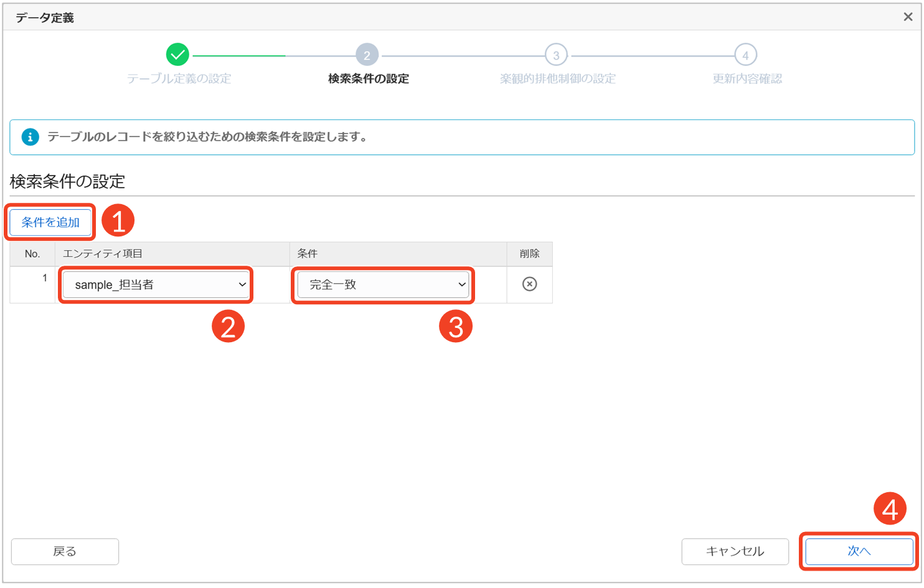Close the データ定義 dialog with the X
924x588 pixels.
coord(908,17)
